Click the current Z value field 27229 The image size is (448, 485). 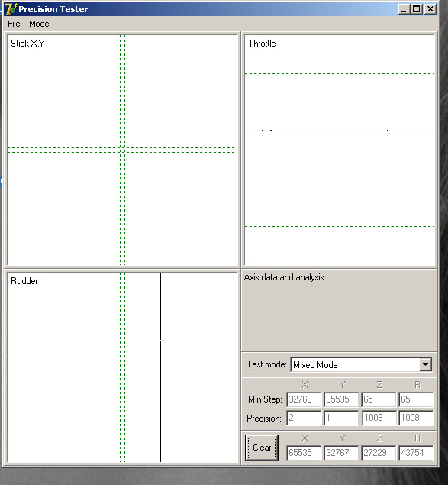coord(379,453)
